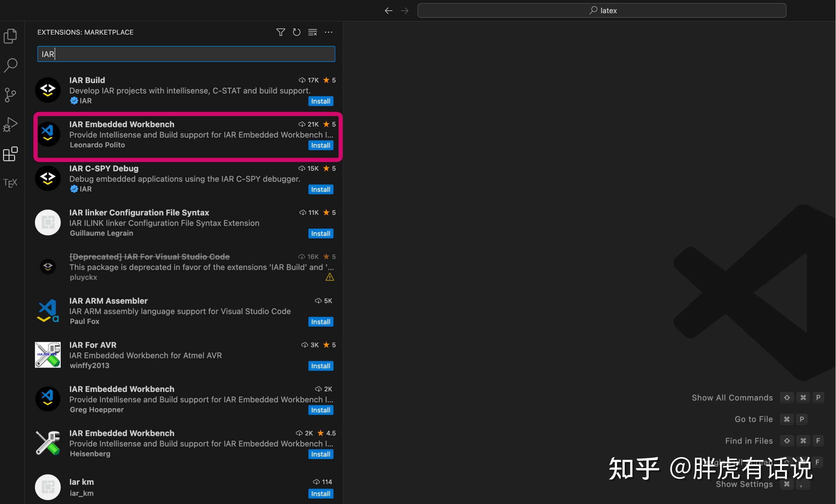Install the IAR C-SPY Debug extension
Image resolution: width=836 pixels, height=504 pixels.
tap(320, 189)
